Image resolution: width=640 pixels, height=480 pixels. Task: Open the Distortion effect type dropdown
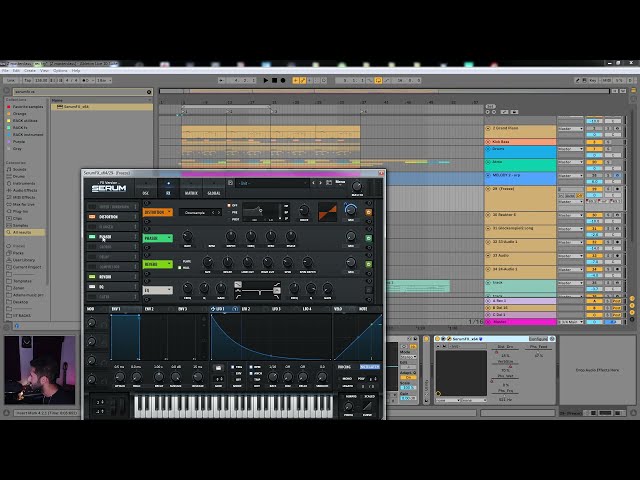[158, 212]
